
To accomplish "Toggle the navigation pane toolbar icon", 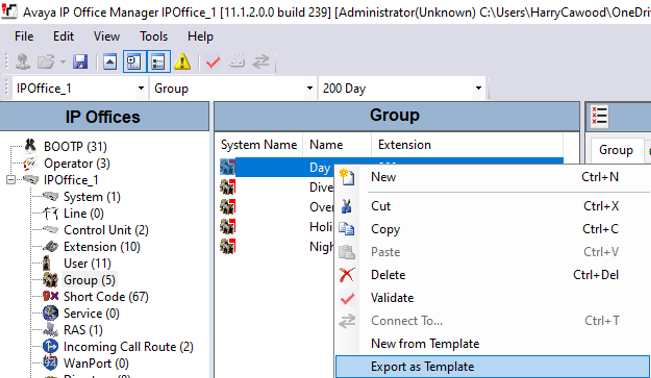I will 134,62.
